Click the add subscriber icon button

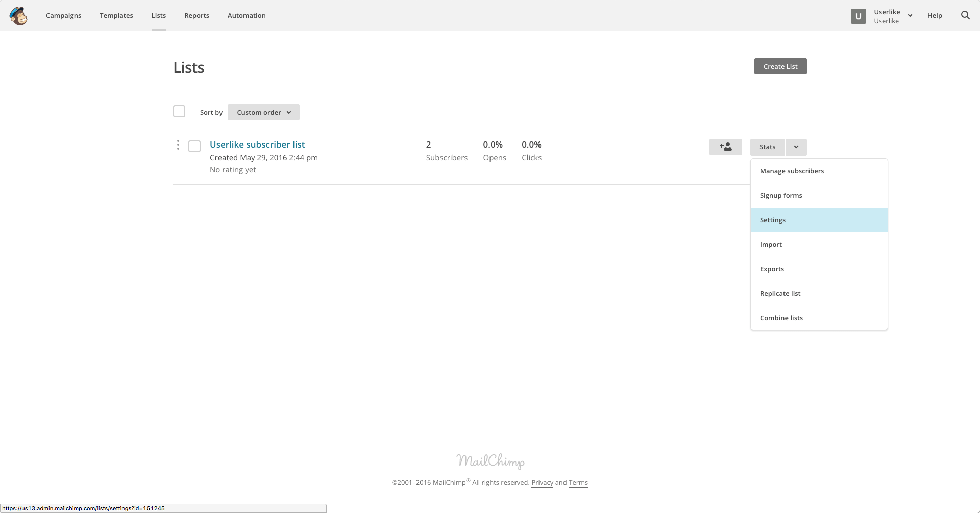725,147
